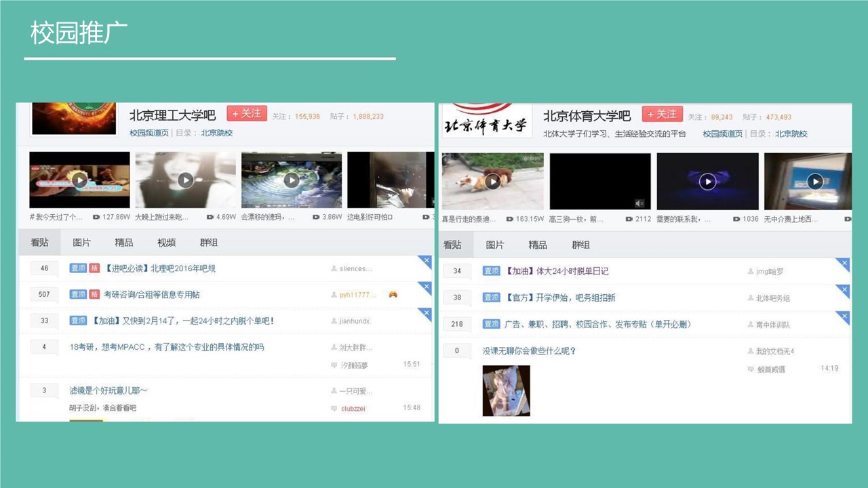This screenshot has width=868, height=488.
Task: Open 精品 tab in 北京体育大学吧
Action: 538,245
